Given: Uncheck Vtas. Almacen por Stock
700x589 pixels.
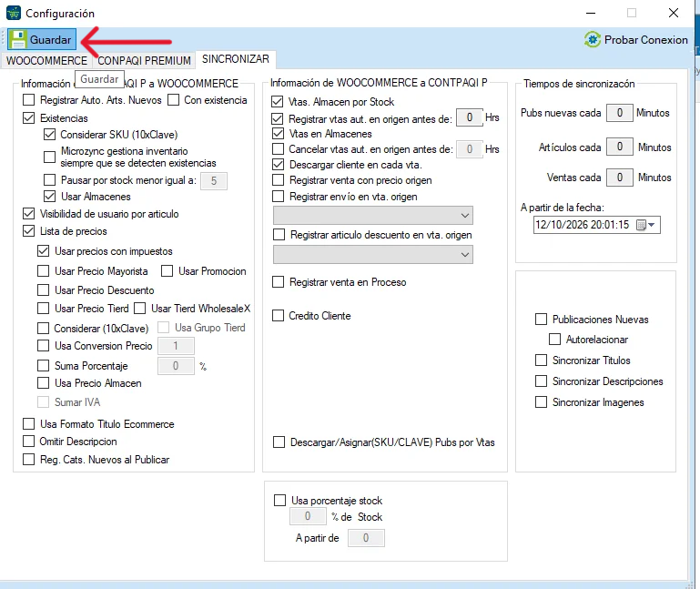Looking at the screenshot, I should 278,102.
